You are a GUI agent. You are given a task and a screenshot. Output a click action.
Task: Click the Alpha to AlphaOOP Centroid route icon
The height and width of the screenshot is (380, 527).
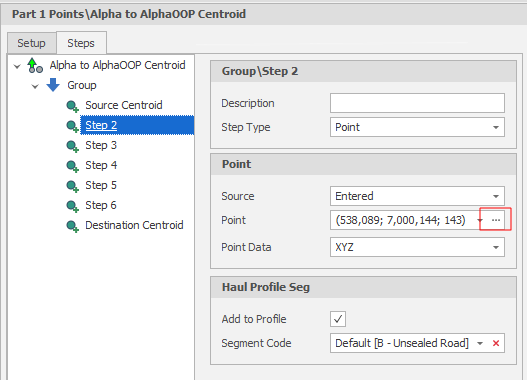pyautogui.click(x=35, y=66)
